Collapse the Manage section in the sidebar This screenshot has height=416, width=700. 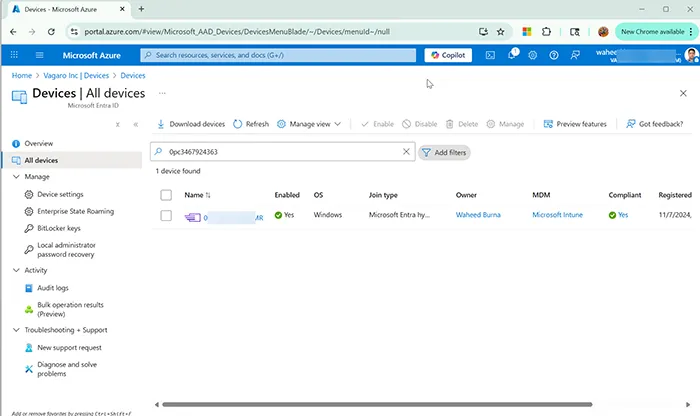click(16, 177)
